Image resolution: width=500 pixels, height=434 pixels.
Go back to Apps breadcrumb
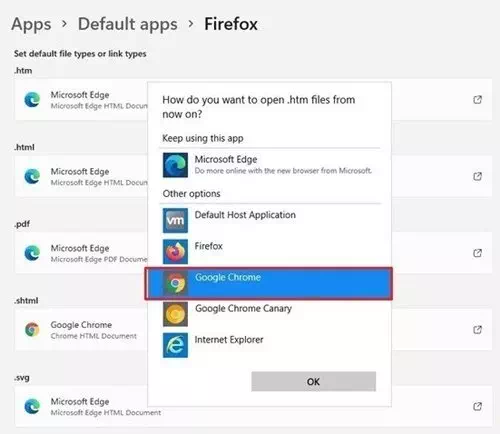click(x=31, y=24)
